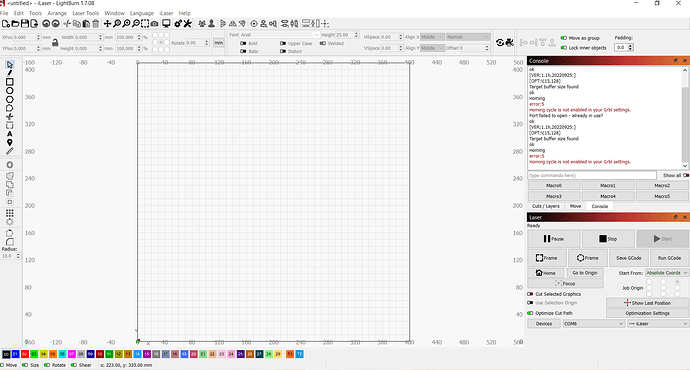690x370 pixels.
Task: Enable Cut Selected Graphics switch
Action: point(530,294)
